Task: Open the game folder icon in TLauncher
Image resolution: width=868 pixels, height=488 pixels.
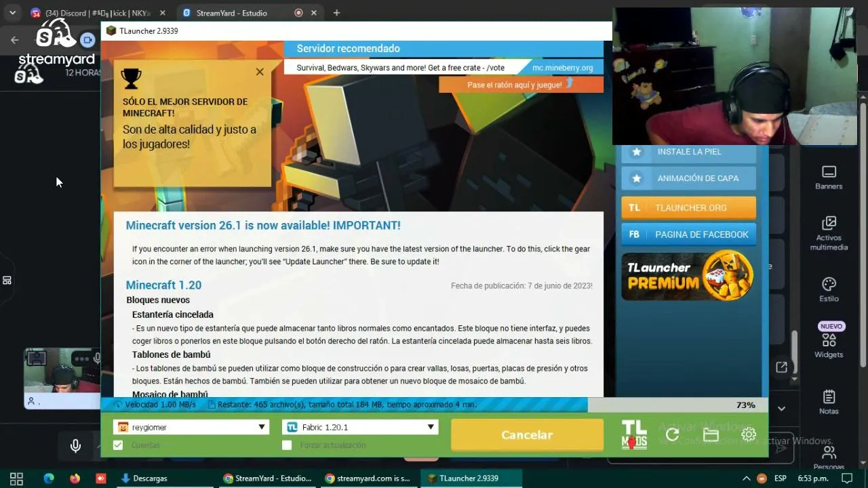Action: [x=711, y=435]
